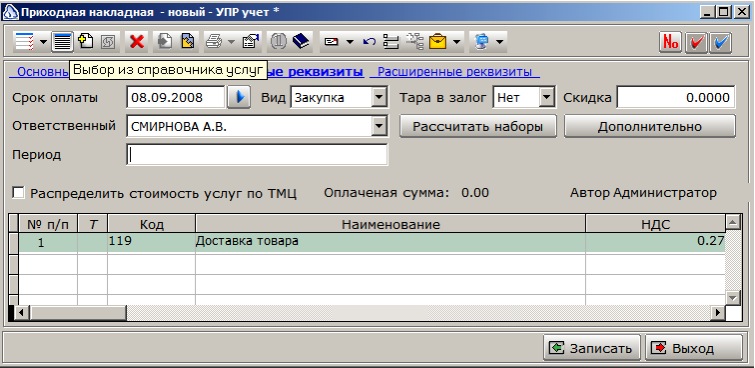The width and height of the screenshot is (755, 368).
Task: Open the Тара в залог dropdown
Action: (x=546, y=98)
